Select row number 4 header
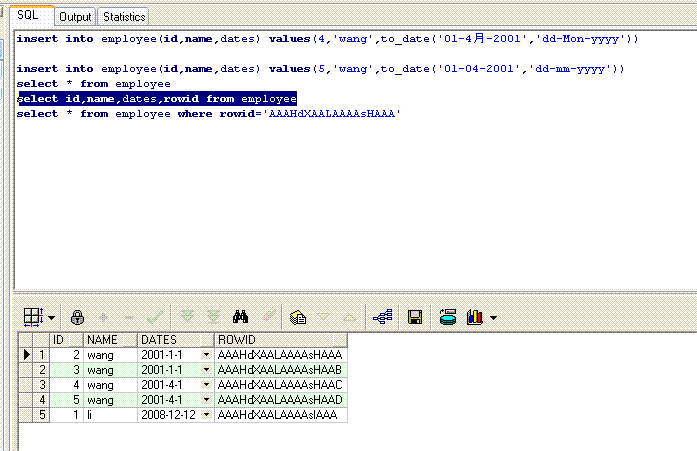Viewport: 697px width, 451px height. [x=41, y=400]
